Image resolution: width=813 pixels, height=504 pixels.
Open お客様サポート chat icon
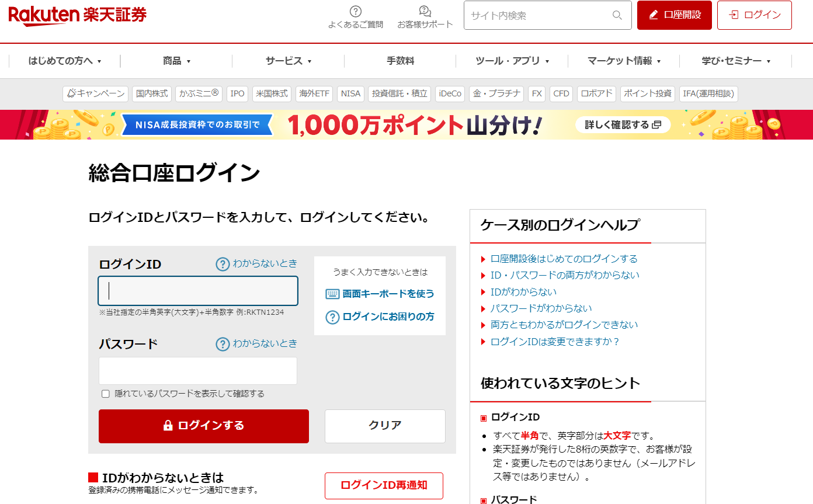coord(425,11)
